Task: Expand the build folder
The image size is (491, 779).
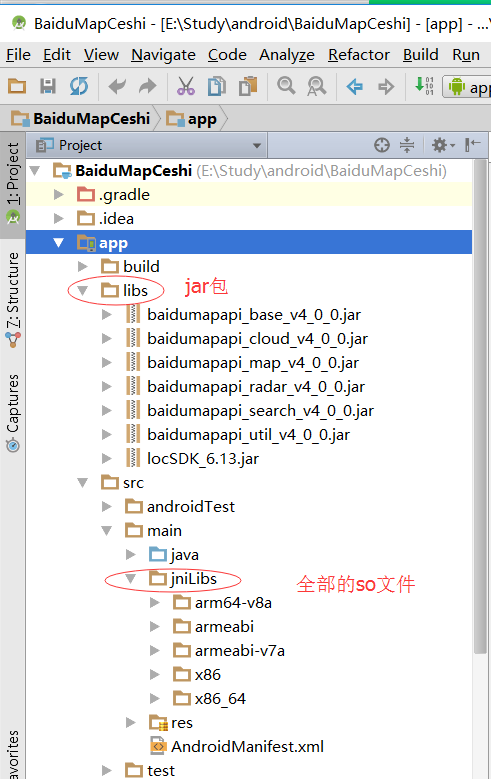Action: pyautogui.click(x=82, y=267)
